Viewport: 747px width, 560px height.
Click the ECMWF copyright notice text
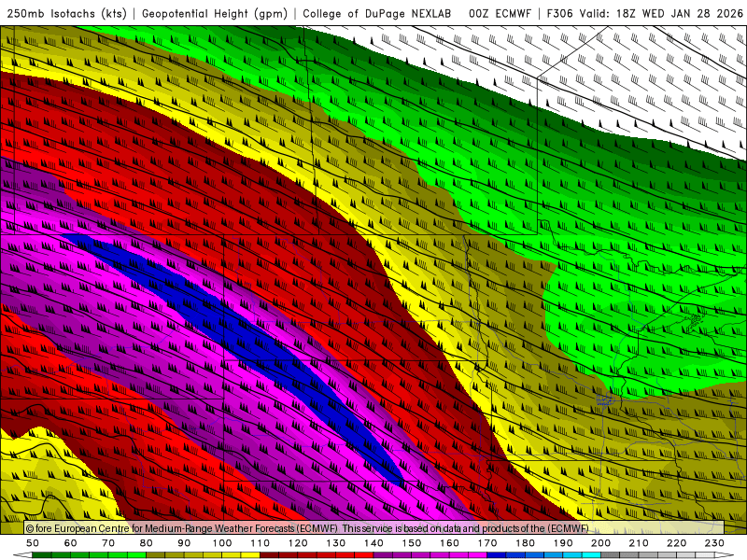[307, 528]
